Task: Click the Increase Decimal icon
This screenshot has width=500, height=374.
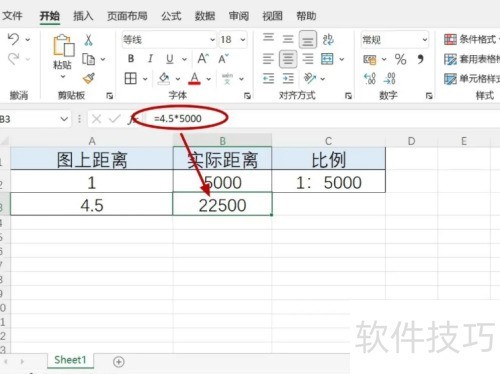Action: [370, 79]
